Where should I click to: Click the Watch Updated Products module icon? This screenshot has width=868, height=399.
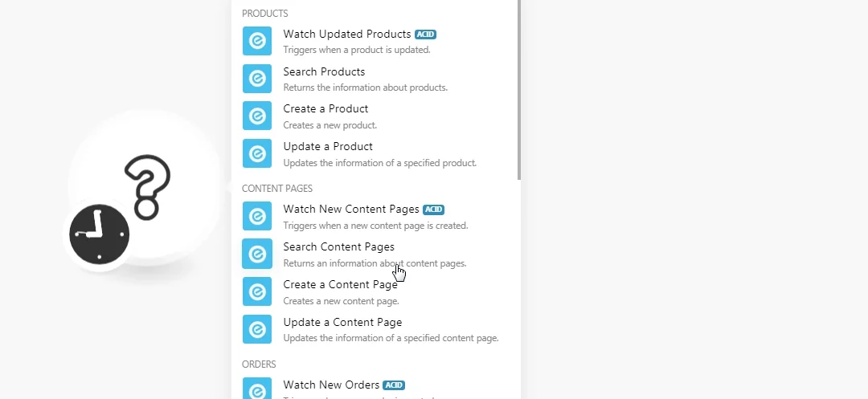[x=257, y=41]
